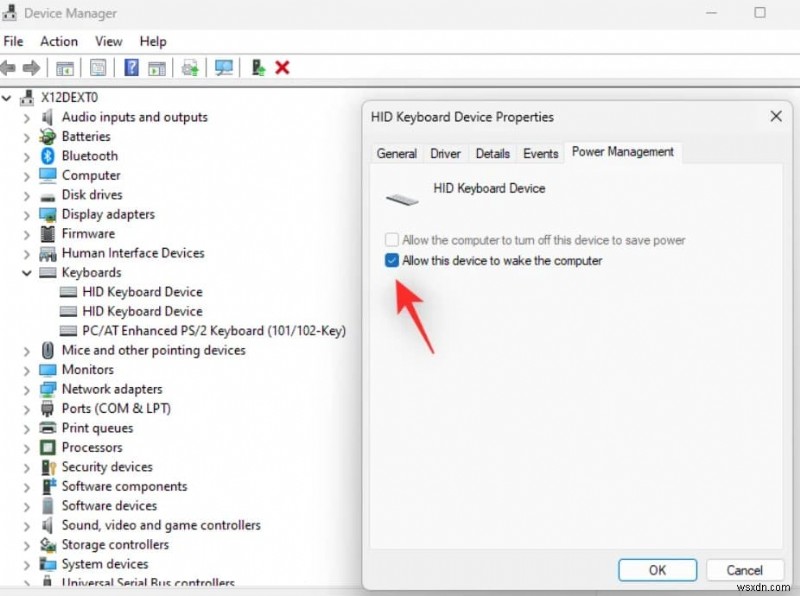This screenshot has width=800, height=596.
Task: Disable Allow this device to wake the computer
Action: (391, 261)
